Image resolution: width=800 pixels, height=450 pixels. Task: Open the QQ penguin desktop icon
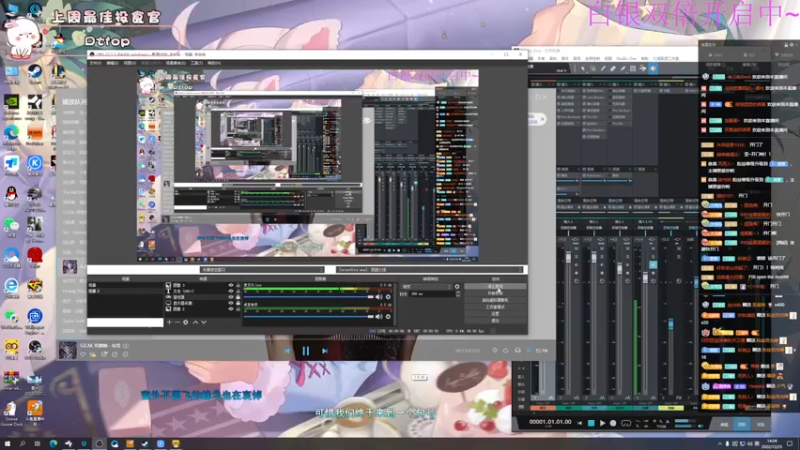point(12,196)
